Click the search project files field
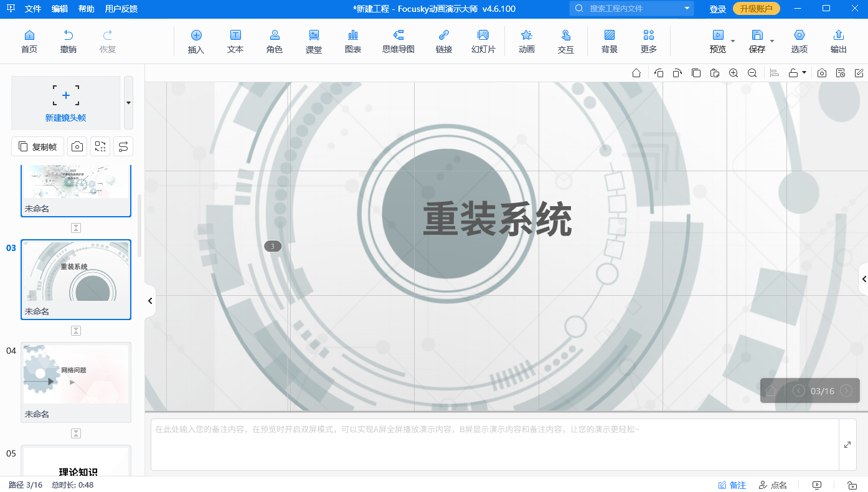This screenshot has width=868, height=492. [632, 9]
